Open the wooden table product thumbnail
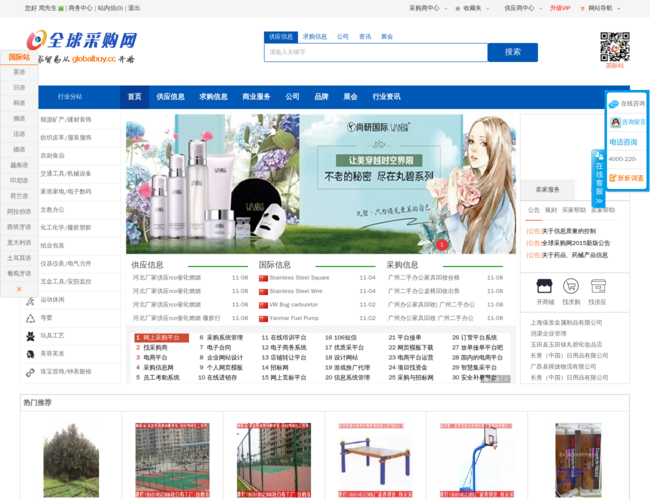The height and width of the screenshot is (500, 650). click(375, 460)
